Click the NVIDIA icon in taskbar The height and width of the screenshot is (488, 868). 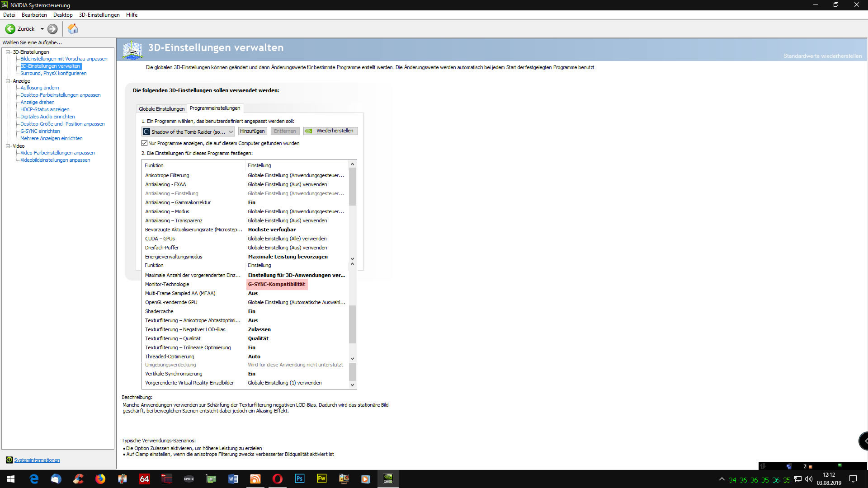tap(388, 479)
